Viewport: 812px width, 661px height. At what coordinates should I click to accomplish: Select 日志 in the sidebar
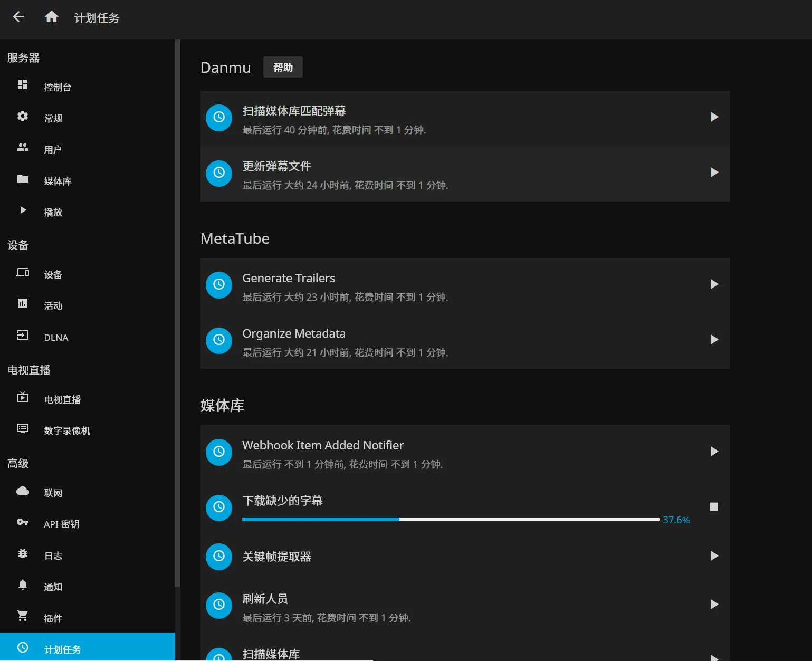53,556
